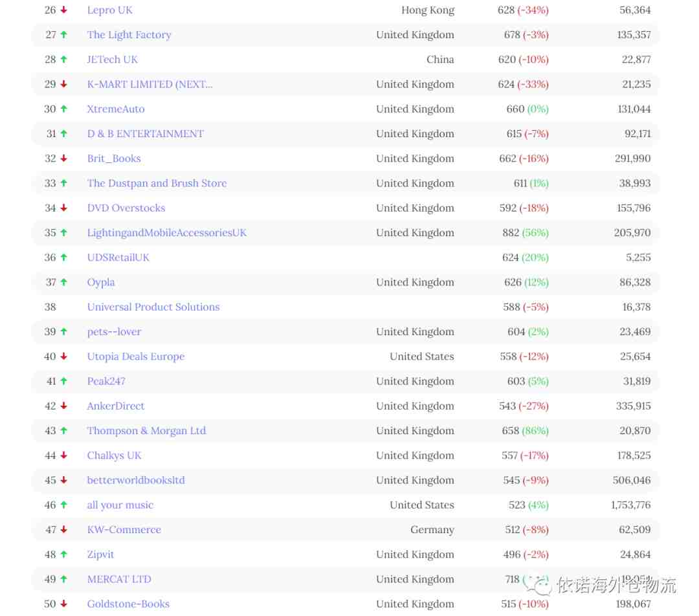Viewport: 699px width, 616px height.
Task: Click the red down arrow beside rank 32
Action: click(x=63, y=159)
